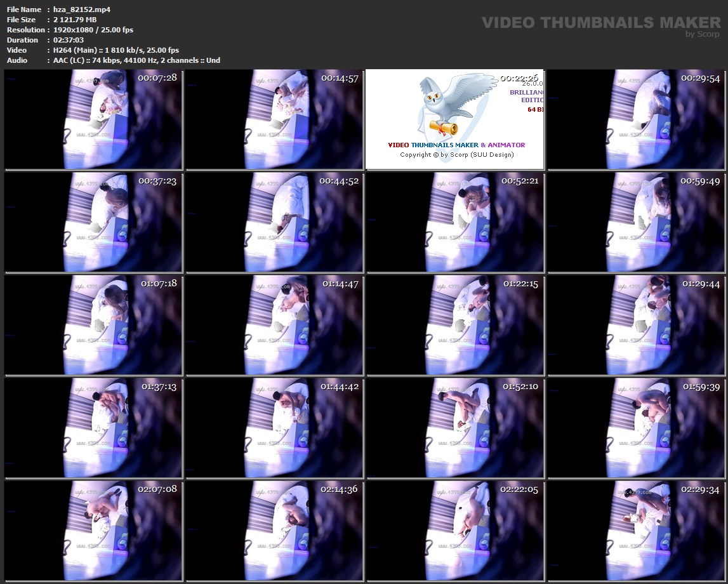
Task: Select the thumbnail stamped 01:07:18
Action: (93, 325)
